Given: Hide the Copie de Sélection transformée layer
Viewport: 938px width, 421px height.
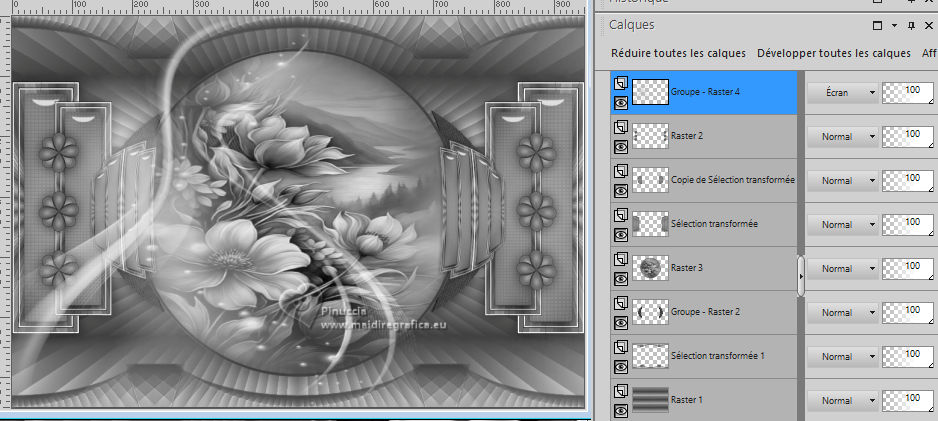Looking at the screenshot, I should pos(620,191).
